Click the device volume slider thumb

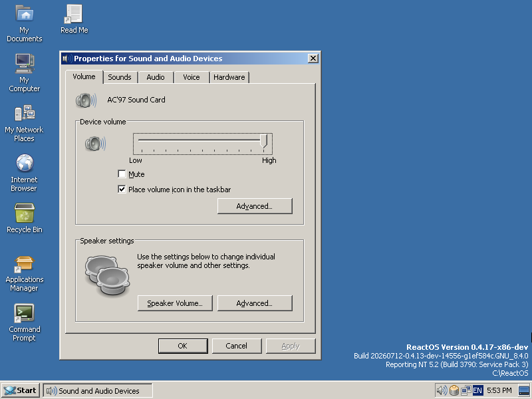pyautogui.click(x=263, y=141)
